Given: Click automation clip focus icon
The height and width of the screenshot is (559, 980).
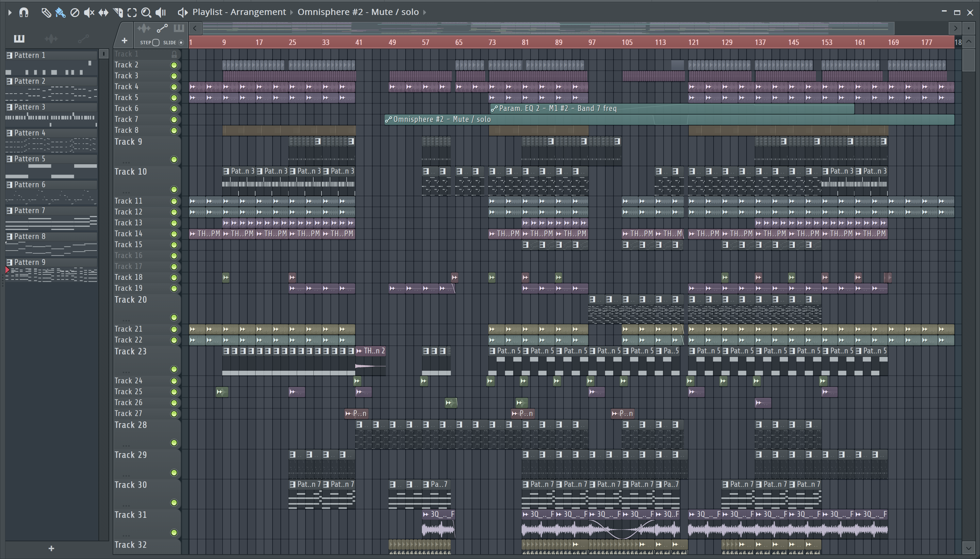Looking at the screenshot, I should click(162, 28).
